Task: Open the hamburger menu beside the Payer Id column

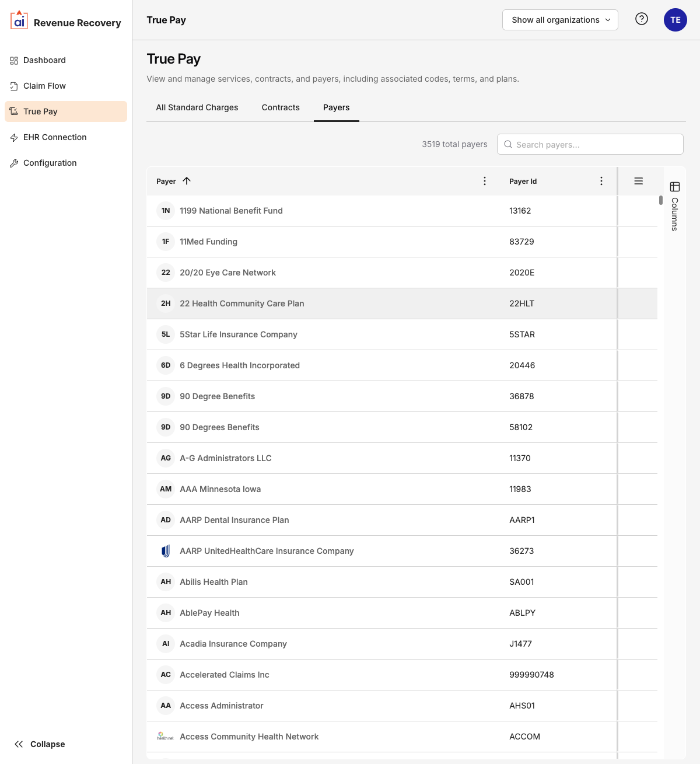Action: [638, 181]
